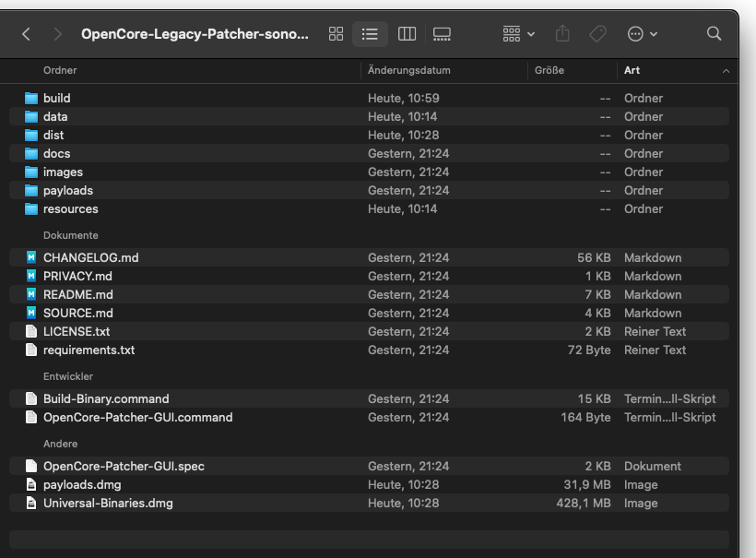Sort by Art column header
Viewport: 756px width, 558px height.
[x=632, y=70]
